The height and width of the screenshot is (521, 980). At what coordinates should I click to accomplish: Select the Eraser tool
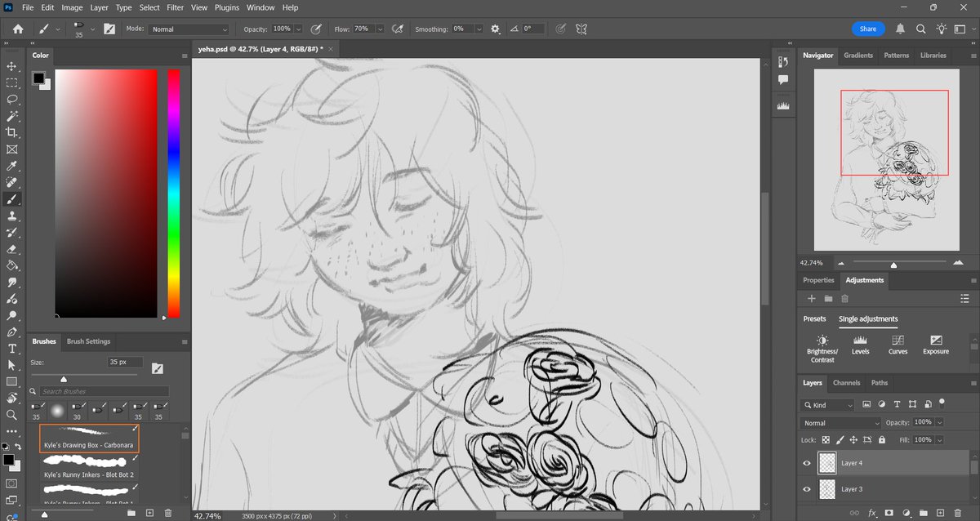click(11, 249)
